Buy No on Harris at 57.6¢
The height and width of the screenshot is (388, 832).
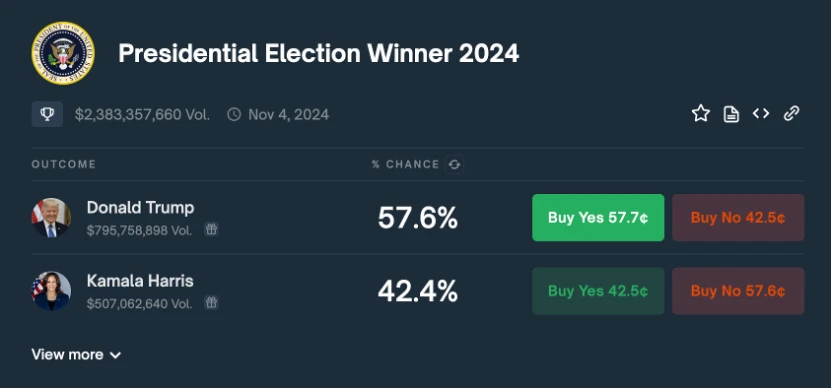point(738,291)
